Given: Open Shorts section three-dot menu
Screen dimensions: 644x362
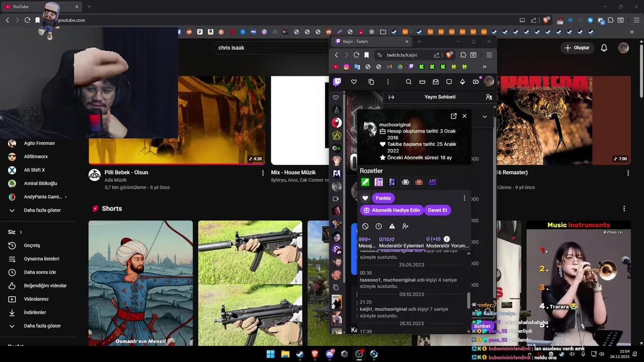Looking at the screenshot, I should click(624, 209).
